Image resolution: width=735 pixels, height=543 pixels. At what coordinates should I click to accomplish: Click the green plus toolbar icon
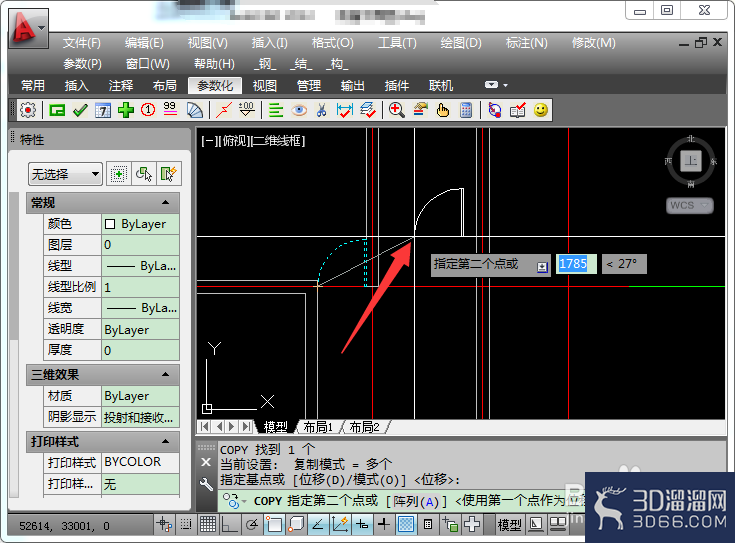click(x=126, y=111)
